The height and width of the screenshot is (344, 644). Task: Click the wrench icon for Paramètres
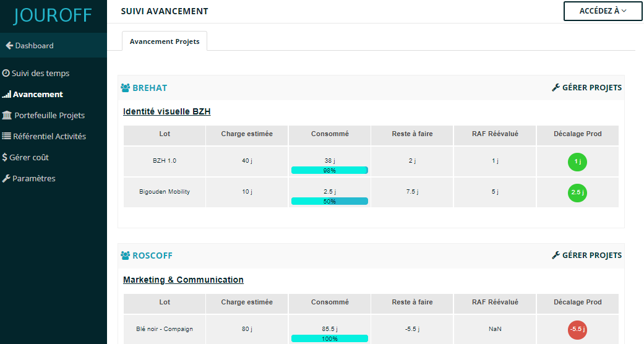point(6,179)
